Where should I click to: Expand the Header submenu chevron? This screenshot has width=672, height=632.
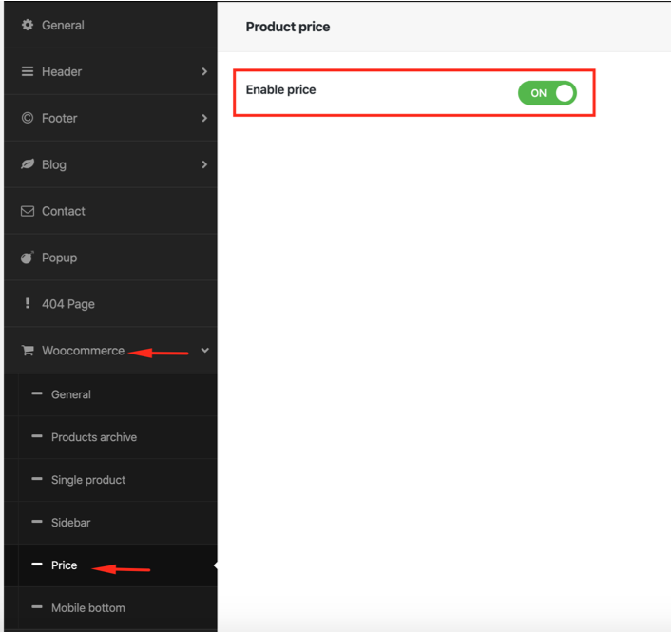pyautogui.click(x=204, y=71)
